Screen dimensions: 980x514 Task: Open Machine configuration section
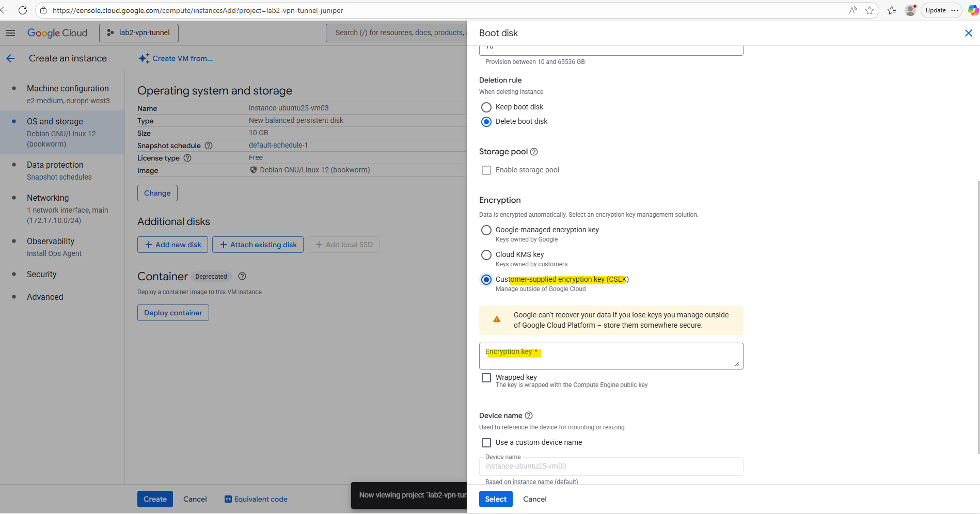tap(62, 94)
